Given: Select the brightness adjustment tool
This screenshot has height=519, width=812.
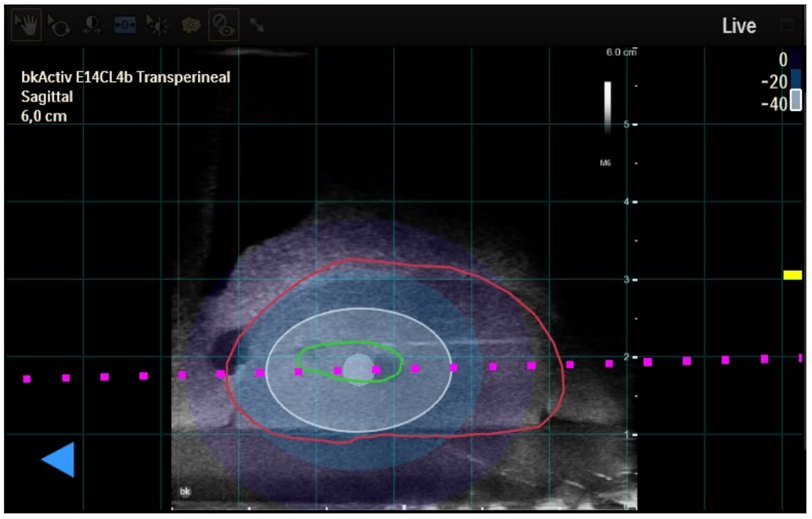Looking at the screenshot, I should coord(157,25).
